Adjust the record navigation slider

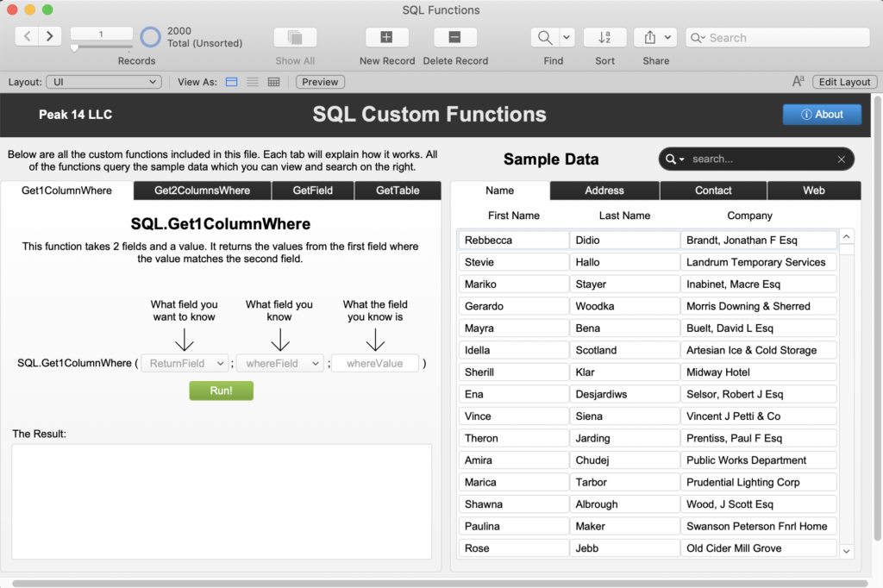(74, 48)
